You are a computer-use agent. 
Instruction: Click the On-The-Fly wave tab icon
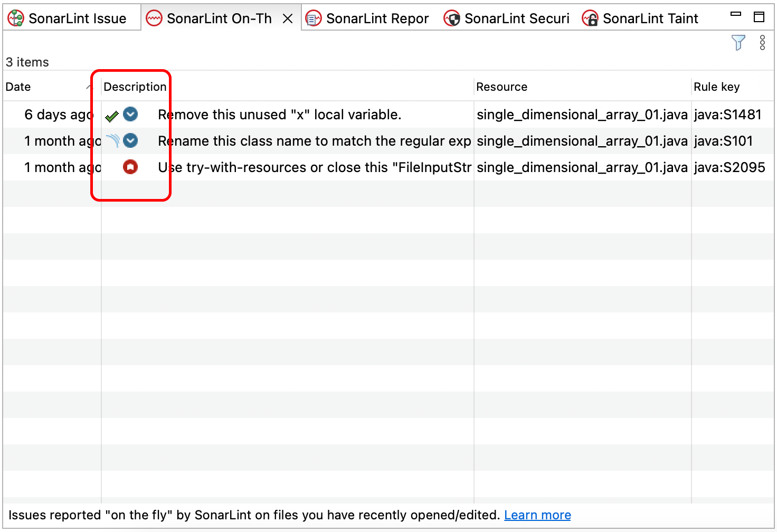pyautogui.click(x=154, y=18)
